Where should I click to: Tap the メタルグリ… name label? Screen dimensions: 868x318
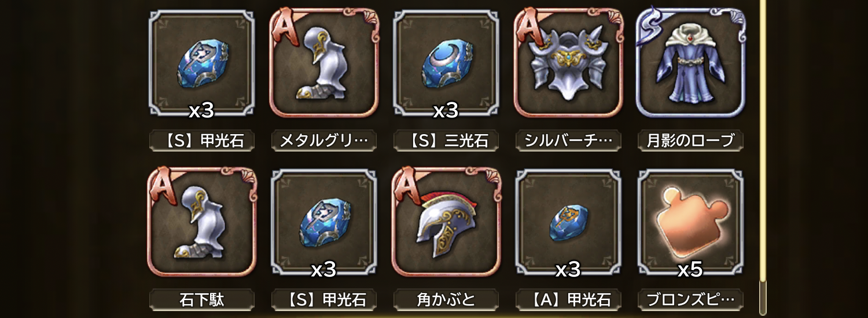(x=324, y=140)
